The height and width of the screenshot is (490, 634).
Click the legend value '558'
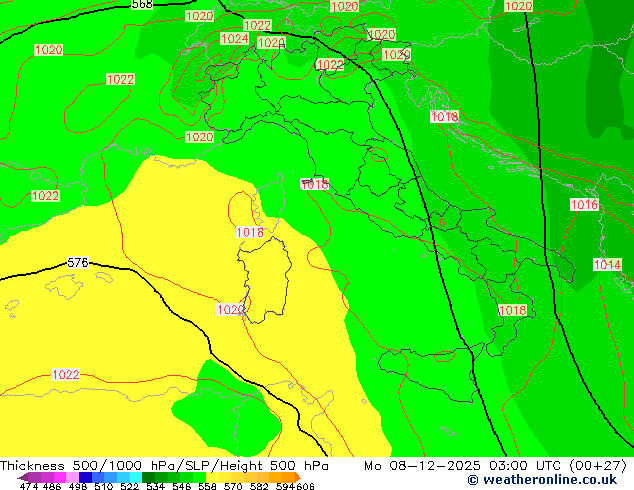pyautogui.click(x=207, y=486)
